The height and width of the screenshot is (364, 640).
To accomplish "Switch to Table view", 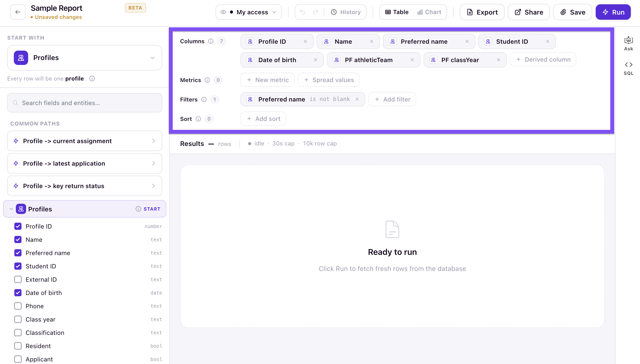I will tap(397, 12).
